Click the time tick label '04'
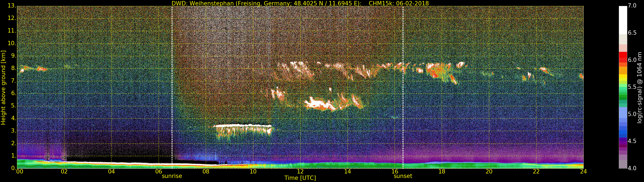 pos(111,172)
